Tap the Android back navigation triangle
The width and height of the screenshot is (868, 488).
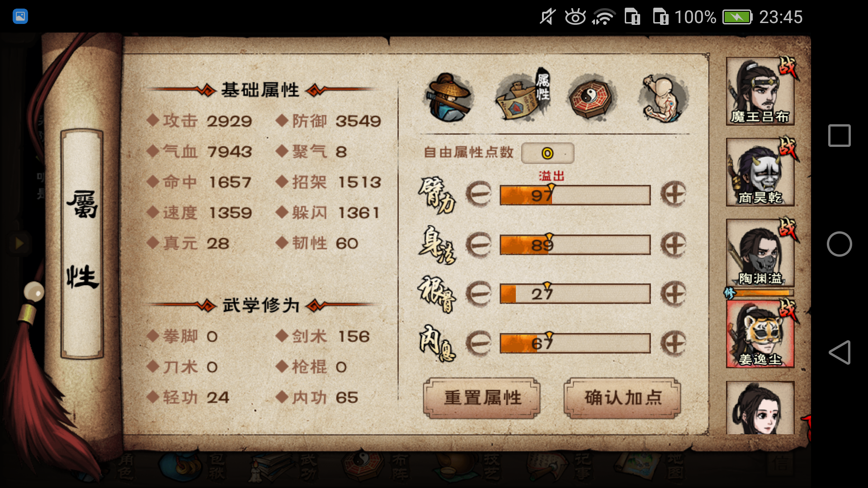point(839,352)
